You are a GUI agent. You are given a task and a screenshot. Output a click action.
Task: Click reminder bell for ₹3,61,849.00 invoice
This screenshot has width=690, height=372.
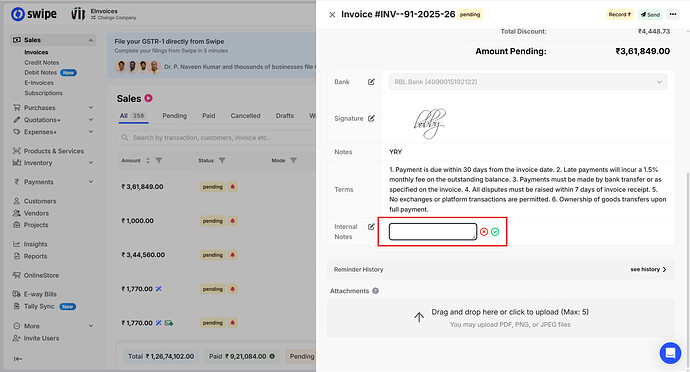pos(233,187)
